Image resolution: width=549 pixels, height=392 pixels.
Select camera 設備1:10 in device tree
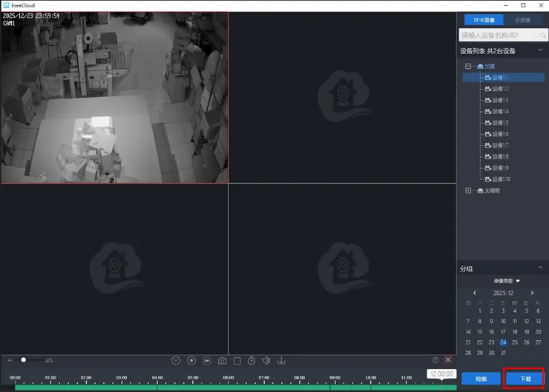[x=498, y=179]
